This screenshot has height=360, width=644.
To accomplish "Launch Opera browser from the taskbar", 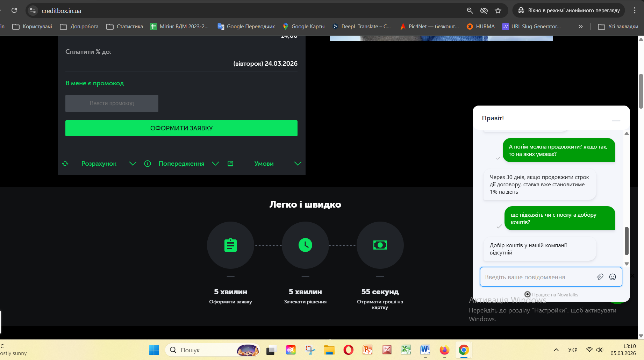I will [x=349, y=350].
